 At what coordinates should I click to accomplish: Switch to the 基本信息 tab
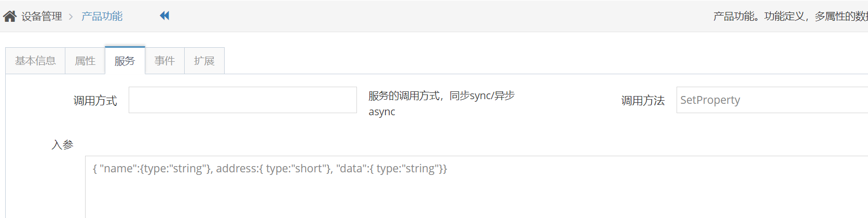click(x=35, y=61)
